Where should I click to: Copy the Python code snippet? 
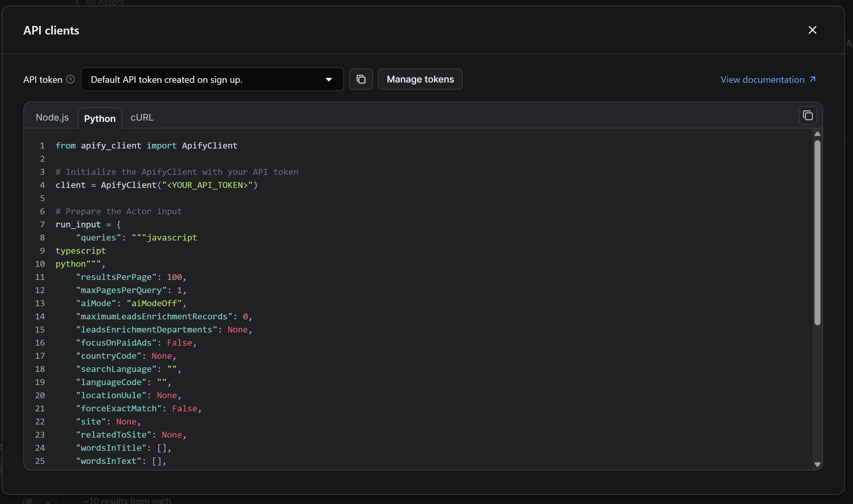808,115
